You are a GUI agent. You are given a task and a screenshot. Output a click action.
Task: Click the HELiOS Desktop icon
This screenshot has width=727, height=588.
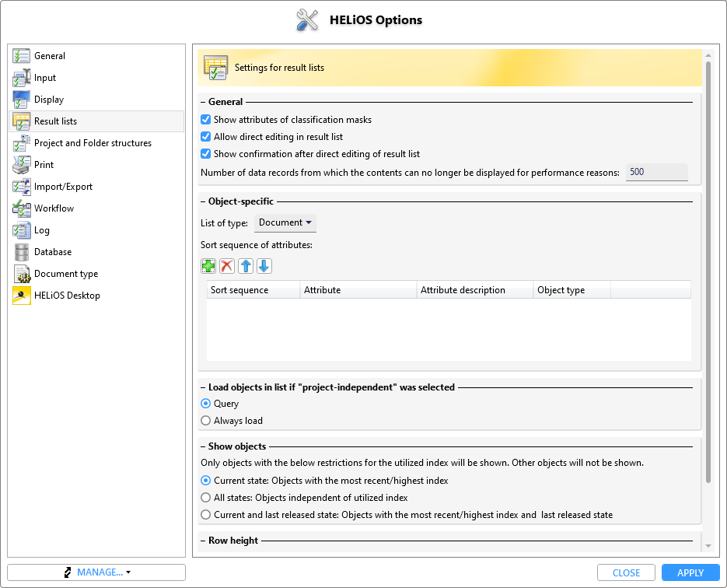pyautogui.click(x=21, y=296)
